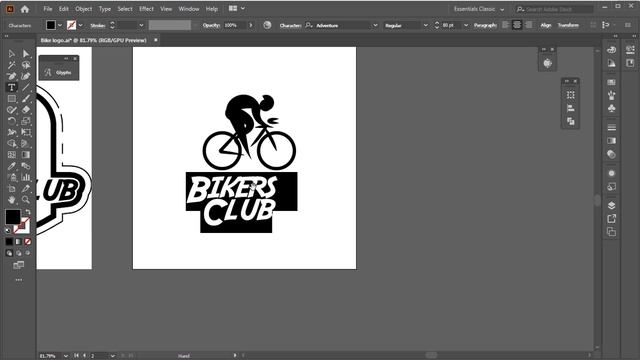The width and height of the screenshot is (640, 360).
Task: Open font style Regular dropdown
Action: click(426, 25)
